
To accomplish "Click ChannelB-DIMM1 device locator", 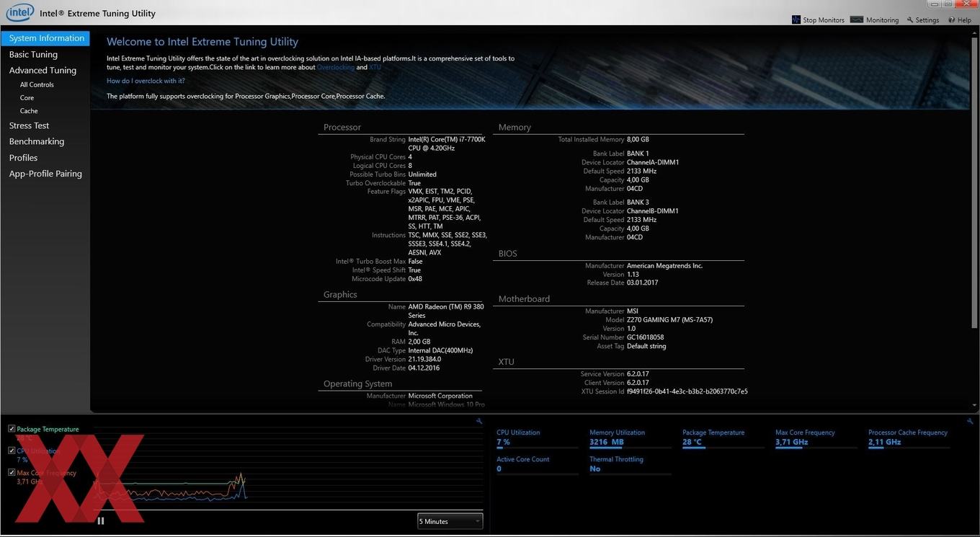I will point(653,211).
